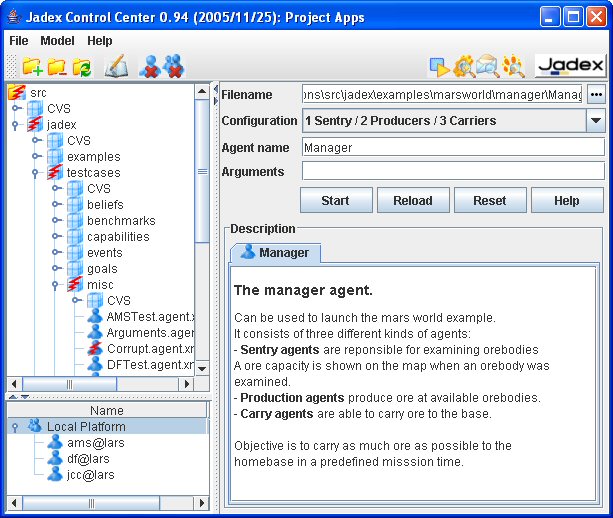The height and width of the screenshot is (518, 613).
Task: Click the agent list horizontal scrollbar thumb
Action: (91, 503)
